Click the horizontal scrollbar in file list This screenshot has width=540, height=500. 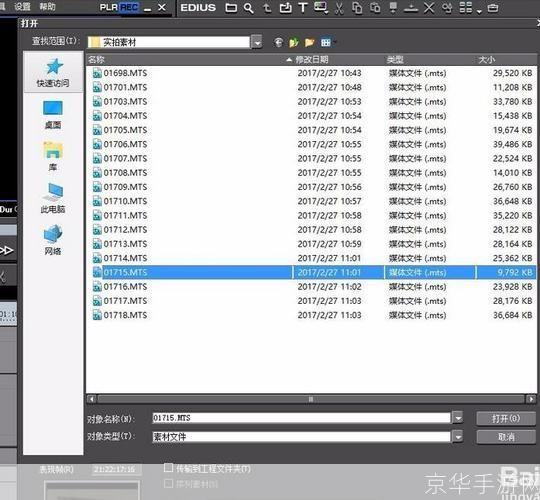click(311, 399)
